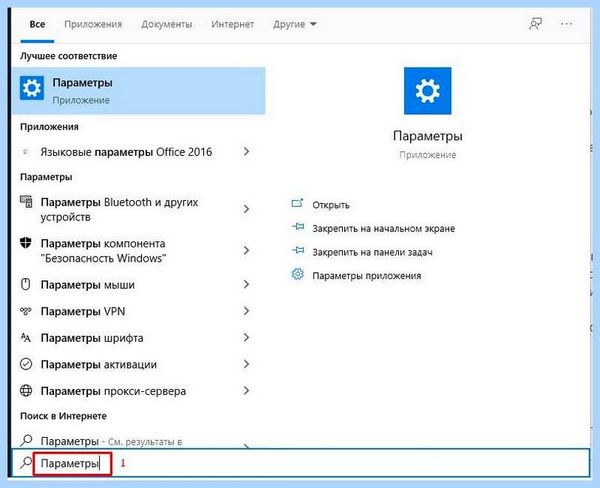Select Параметры VPN text
Viewport: 600px width, 488px height.
pyautogui.click(x=83, y=312)
